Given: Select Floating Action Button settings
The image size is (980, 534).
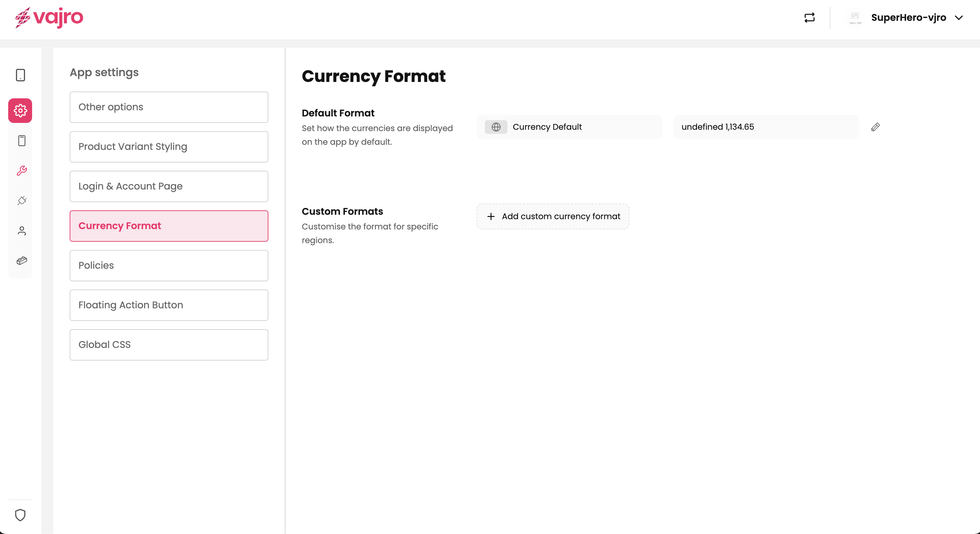Looking at the screenshot, I should coord(169,305).
